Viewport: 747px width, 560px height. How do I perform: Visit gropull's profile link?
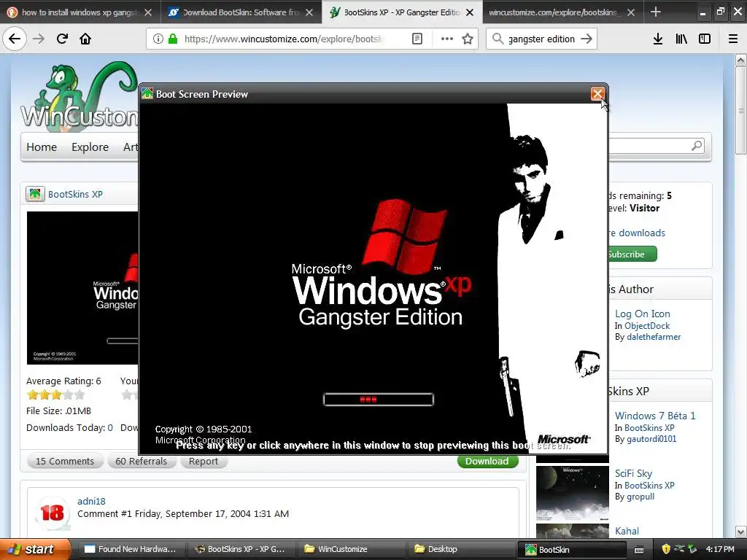pyautogui.click(x=640, y=497)
